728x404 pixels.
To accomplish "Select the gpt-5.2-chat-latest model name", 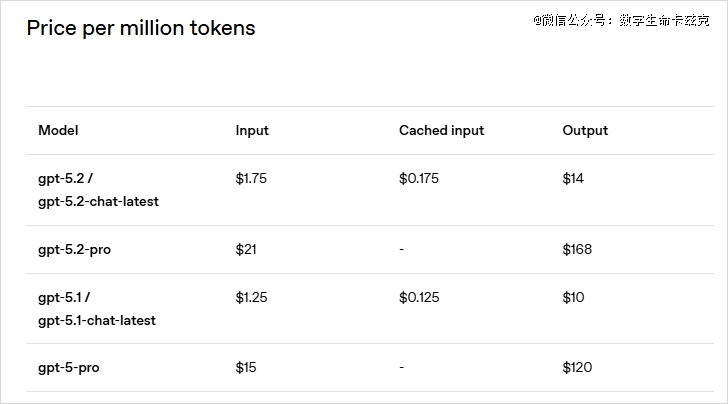I will pos(98,201).
